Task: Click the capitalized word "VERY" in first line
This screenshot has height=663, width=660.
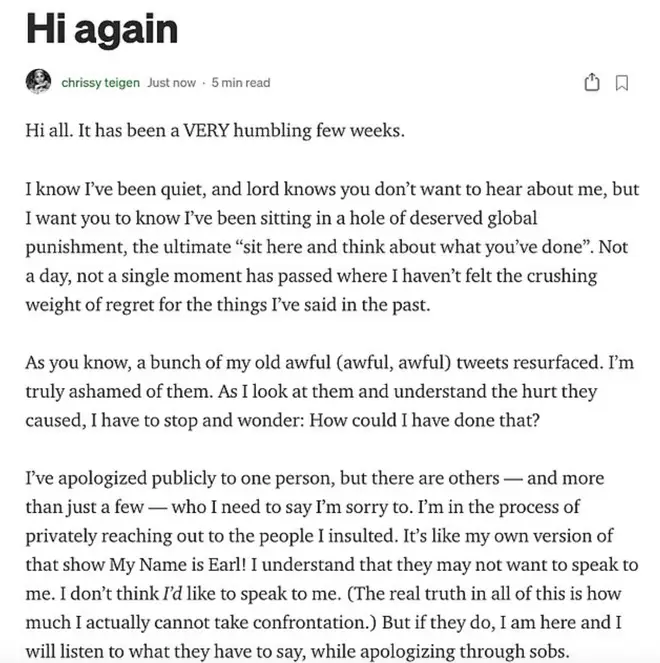Action: click(206, 130)
